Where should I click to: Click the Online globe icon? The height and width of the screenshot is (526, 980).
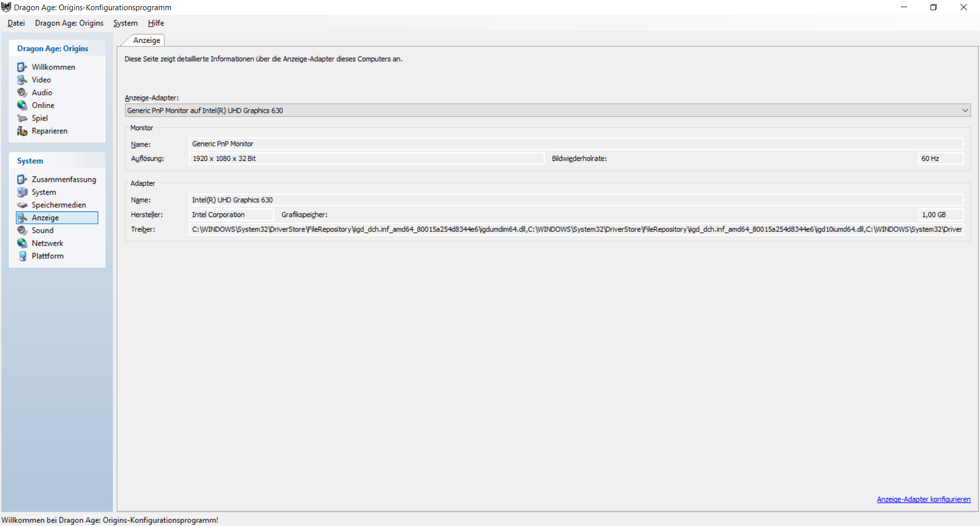pyautogui.click(x=22, y=105)
